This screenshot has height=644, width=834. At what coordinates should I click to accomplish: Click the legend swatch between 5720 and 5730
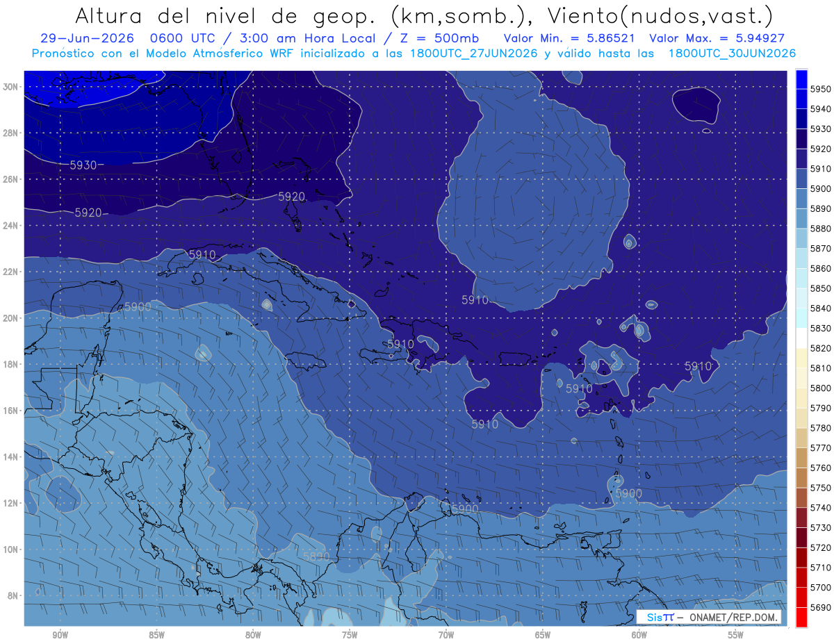(x=801, y=537)
